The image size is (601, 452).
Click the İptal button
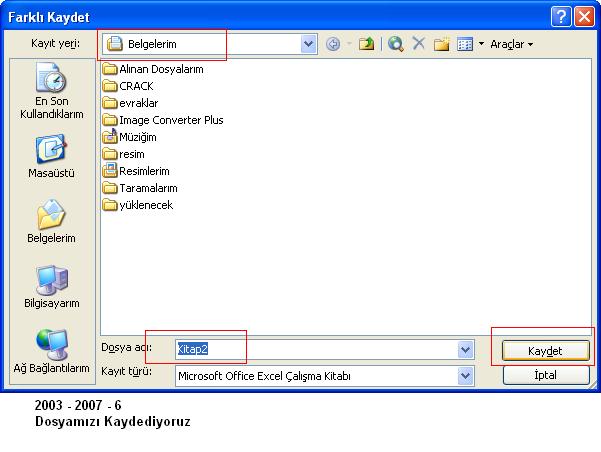point(545,375)
